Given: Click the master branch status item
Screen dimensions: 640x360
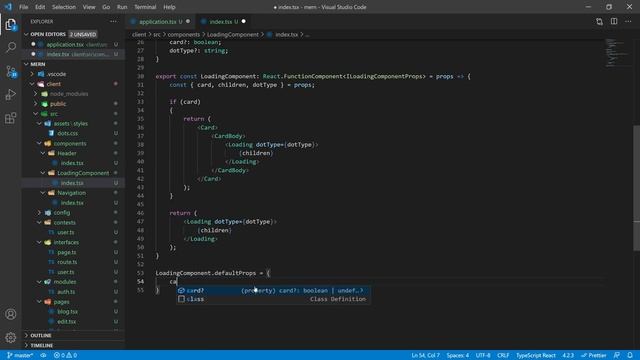Looking at the screenshot, I should (x=20, y=356).
